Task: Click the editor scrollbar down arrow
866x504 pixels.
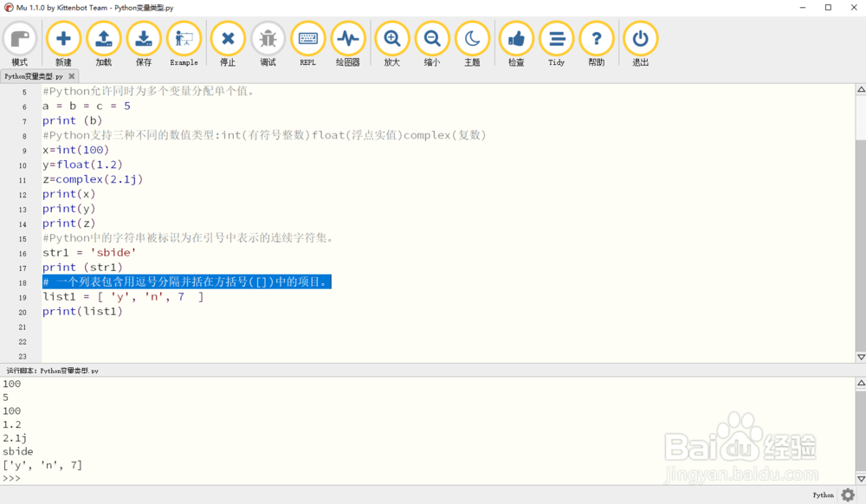Action: [861, 357]
